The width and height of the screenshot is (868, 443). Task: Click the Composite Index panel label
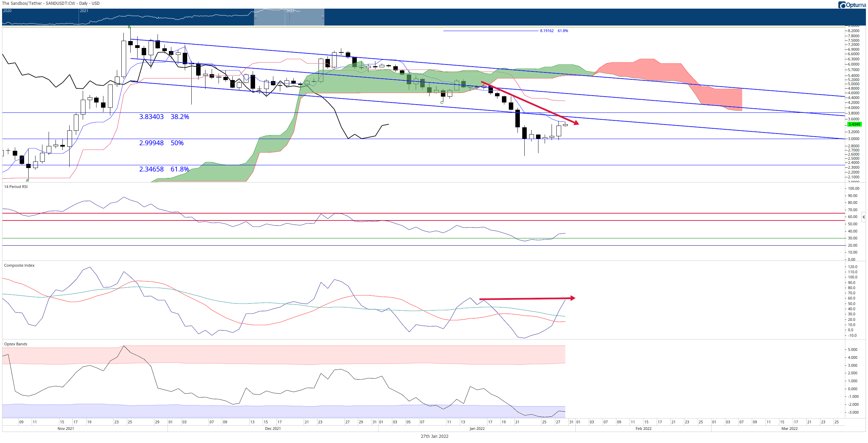click(19, 265)
